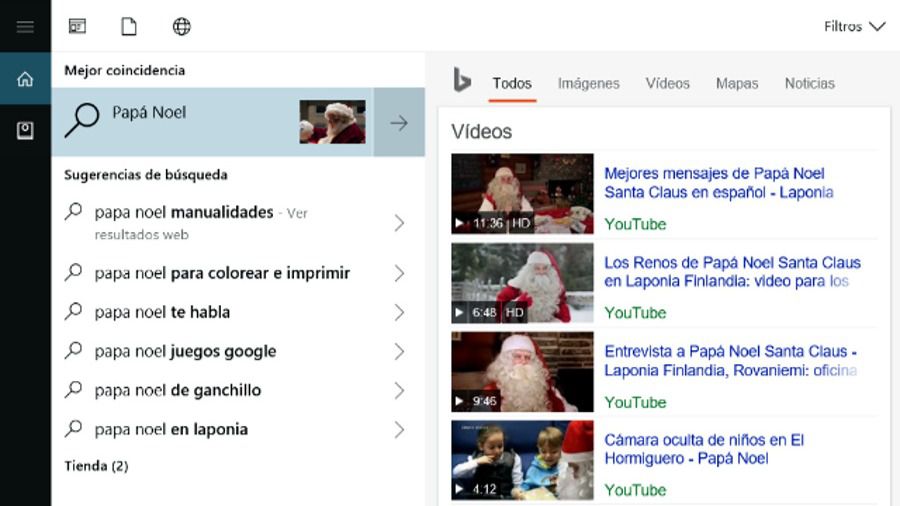Image resolution: width=900 pixels, height=506 pixels.
Task: Select papa noel juegos google suggestion
Action: click(185, 351)
